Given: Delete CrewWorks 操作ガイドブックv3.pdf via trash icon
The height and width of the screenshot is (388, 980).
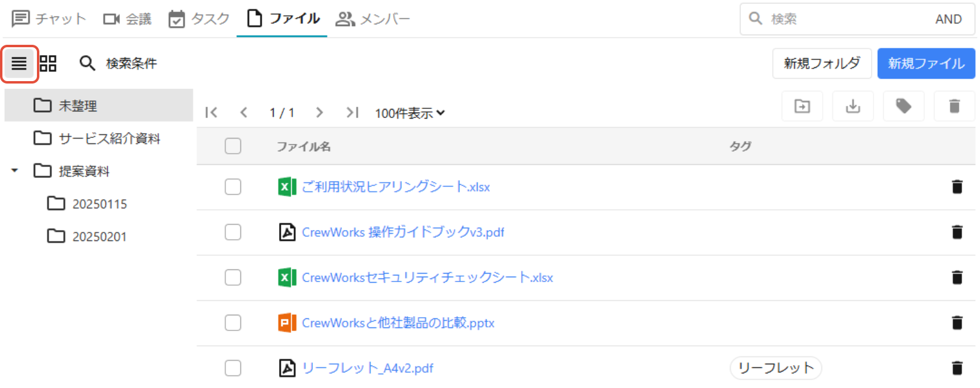Looking at the screenshot, I should [x=957, y=232].
